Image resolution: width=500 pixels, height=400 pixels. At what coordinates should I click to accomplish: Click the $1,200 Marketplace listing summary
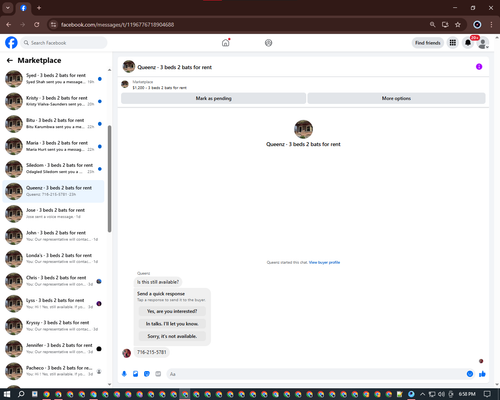pos(159,88)
